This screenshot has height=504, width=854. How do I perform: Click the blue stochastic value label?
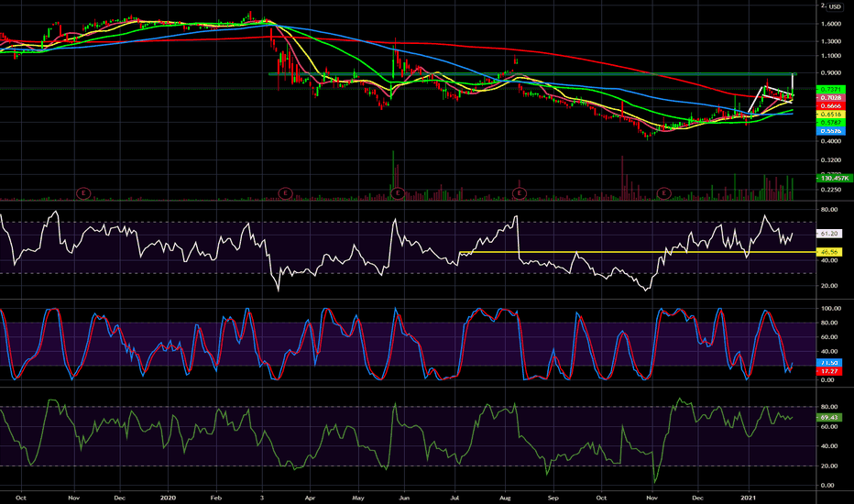pyautogui.click(x=829, y=362)
